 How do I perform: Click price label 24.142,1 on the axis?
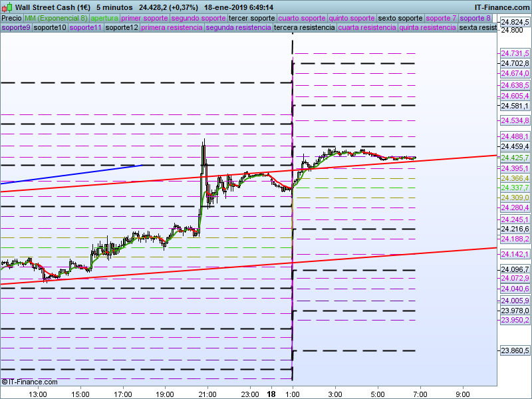(x=515, y=254)
